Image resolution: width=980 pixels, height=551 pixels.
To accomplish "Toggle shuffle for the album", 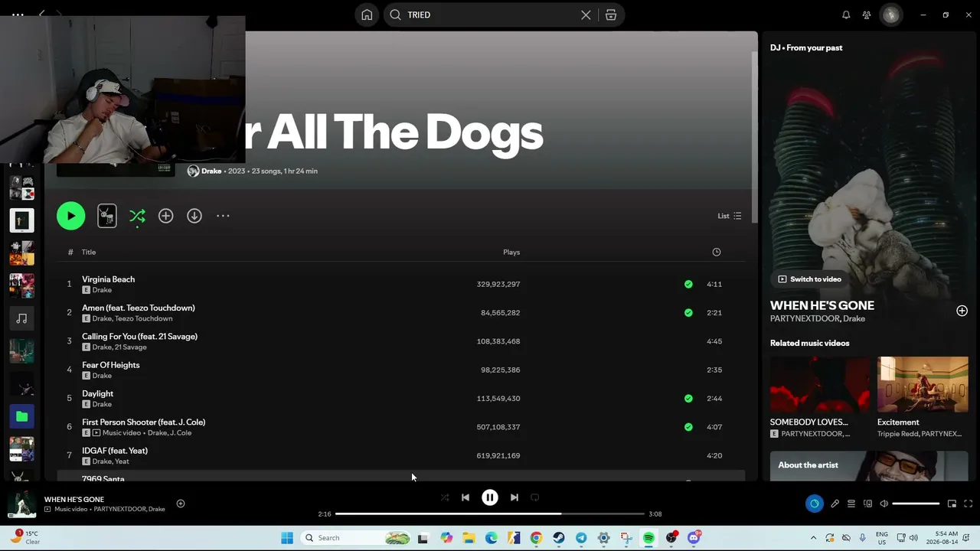I will (x=137, y=216).
